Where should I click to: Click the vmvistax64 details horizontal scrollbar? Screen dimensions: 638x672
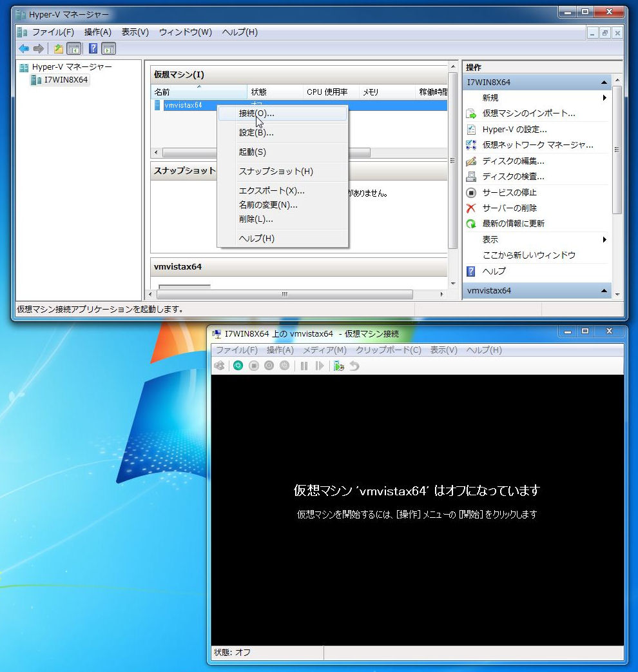[285, 295]
